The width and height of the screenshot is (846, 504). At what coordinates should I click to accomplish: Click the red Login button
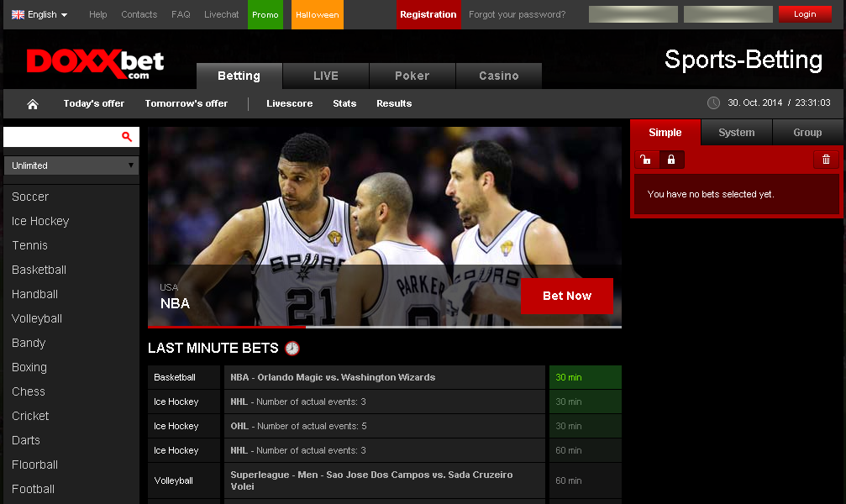point(805,14)
